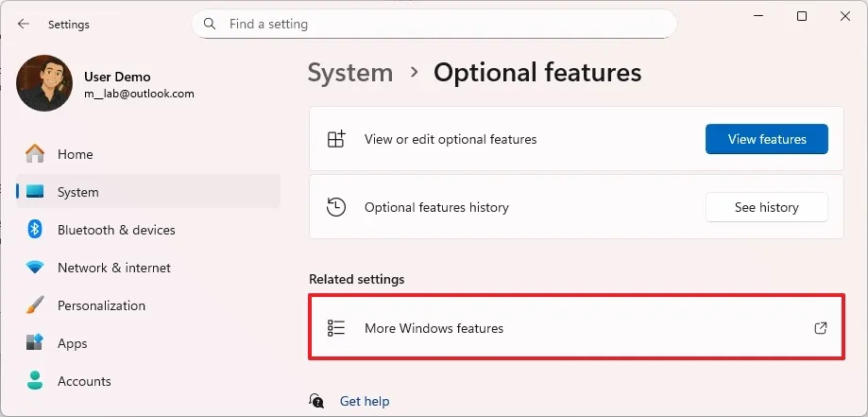Click the Settings window title text
Image resolution: width=868 pixels, height=417 pixels.
pos(69,25)
